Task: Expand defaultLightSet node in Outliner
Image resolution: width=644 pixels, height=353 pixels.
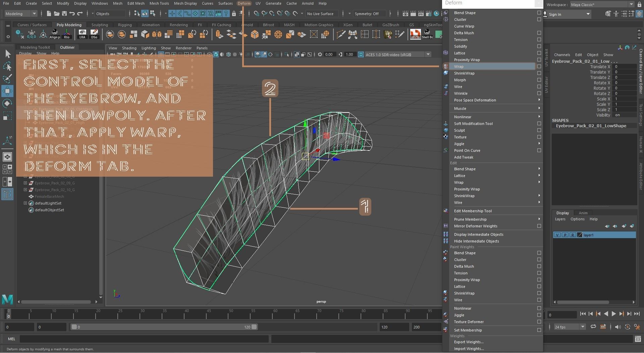Action: [x=25, y=203]
